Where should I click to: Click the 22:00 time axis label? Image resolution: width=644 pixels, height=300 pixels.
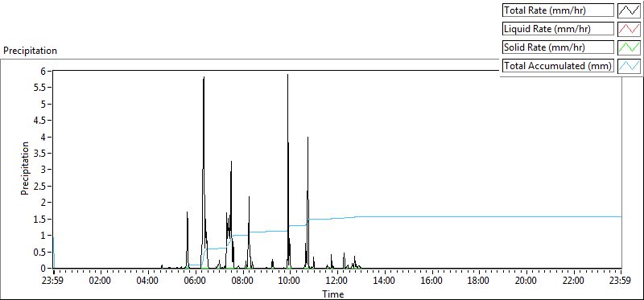pyautogui.click(x=573, y=282)
